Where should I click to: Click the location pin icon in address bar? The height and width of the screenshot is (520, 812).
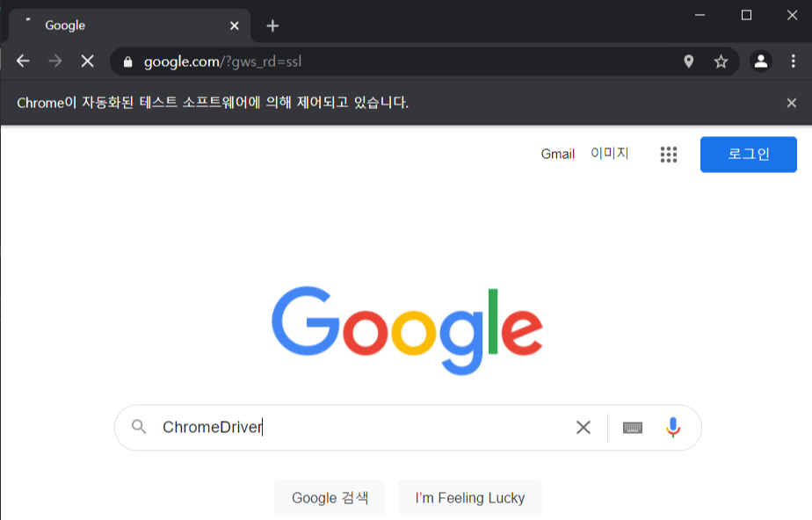(688, 61)
